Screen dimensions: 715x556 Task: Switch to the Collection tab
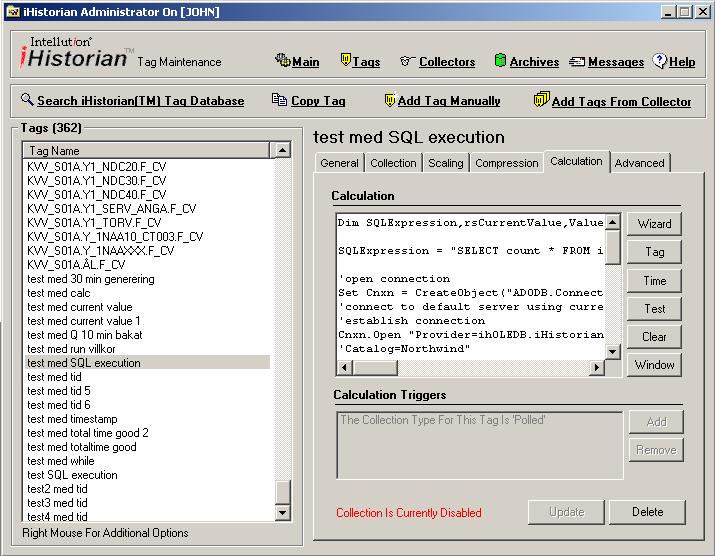tap(393, 163)
